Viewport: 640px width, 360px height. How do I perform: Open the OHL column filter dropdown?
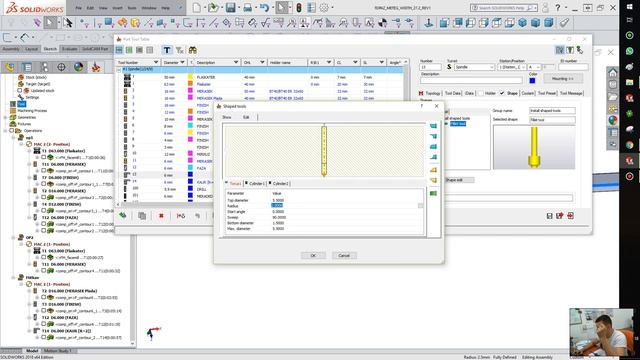[x=262, y=62]
